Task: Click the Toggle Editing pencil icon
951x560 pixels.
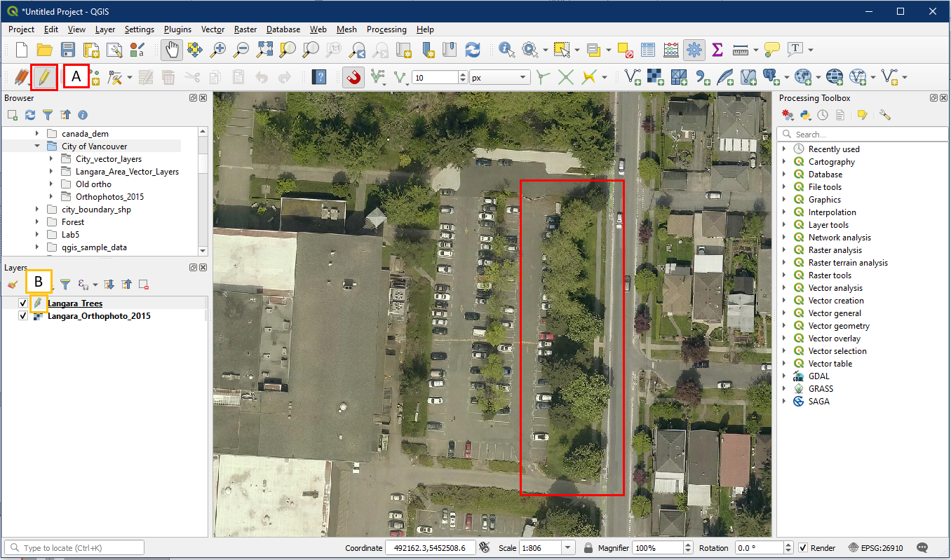Action: pyautogui.click(x=44, y=76)
